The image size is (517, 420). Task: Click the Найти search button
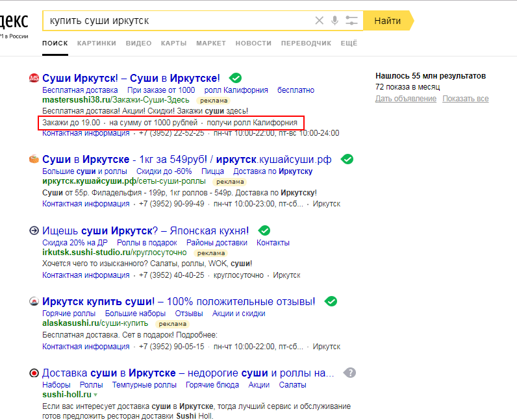[388, 20]
